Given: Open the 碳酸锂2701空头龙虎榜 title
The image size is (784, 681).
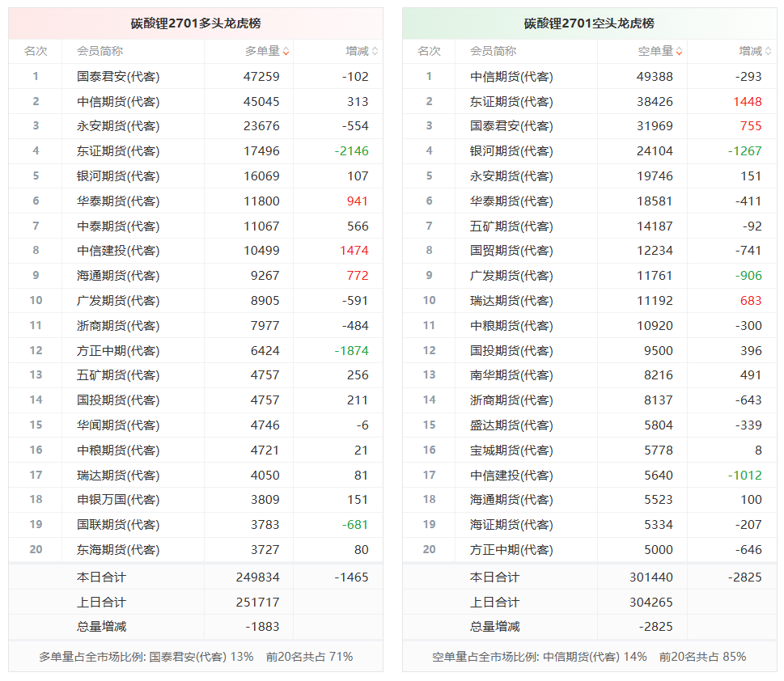Looking at the screenshot, I should click(589, 23).
